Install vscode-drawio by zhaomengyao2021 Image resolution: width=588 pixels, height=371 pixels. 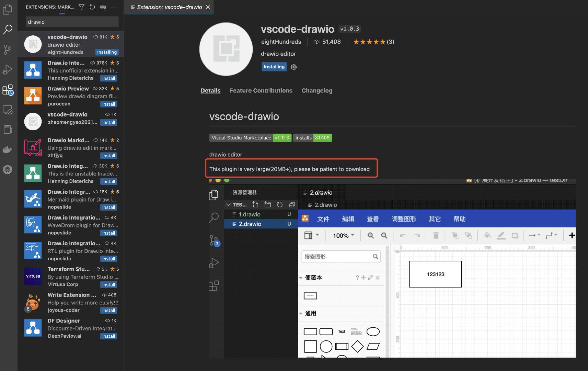[x=108, y=122]
